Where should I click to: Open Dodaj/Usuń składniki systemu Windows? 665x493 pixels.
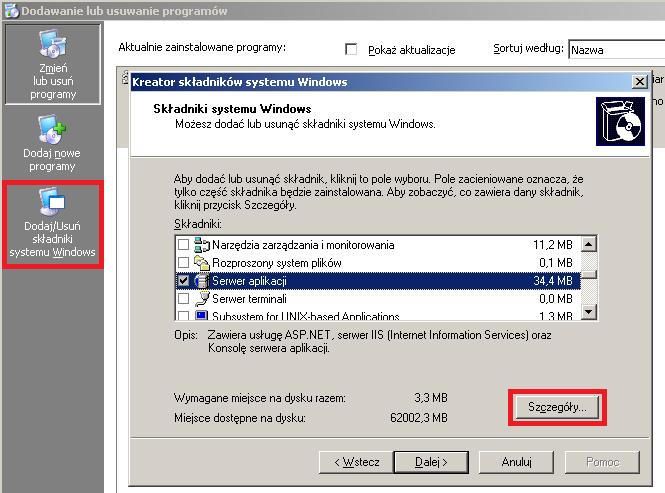[53, 224]
